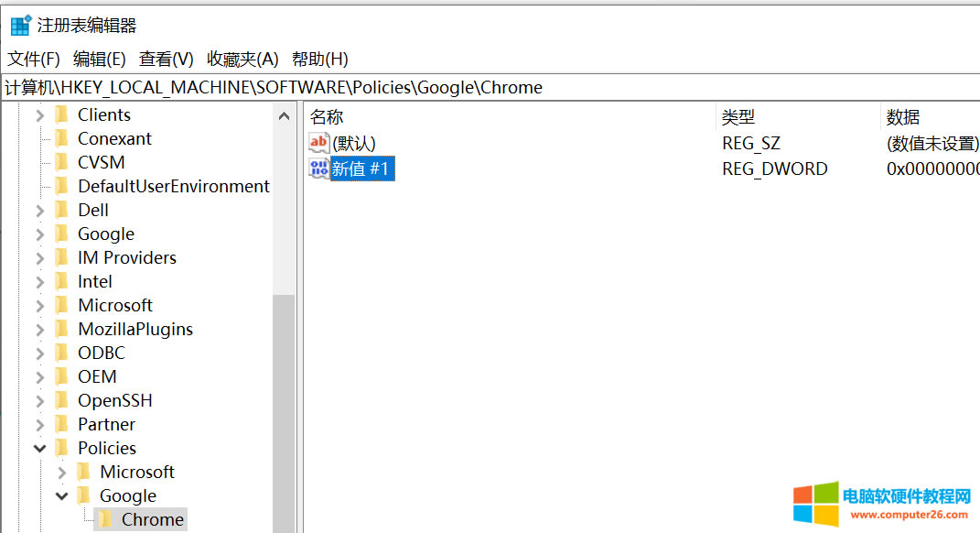Click the tree pane scrollbar thumb
This screenshot has width=980, height=533.
(284, 414)
